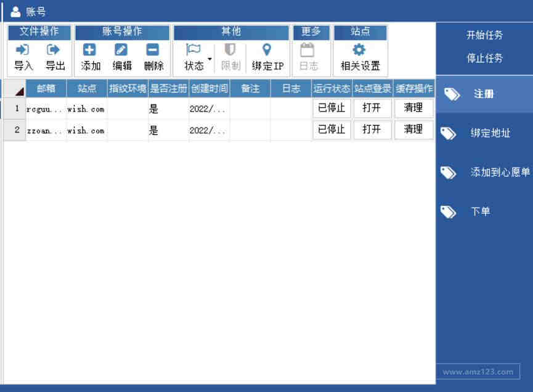Image resolution: width=533 pixels, height=392 pixels.
Task: Open 添加到心愿单 side menu item
Action: pyautogui.click(x=485, y=173)
